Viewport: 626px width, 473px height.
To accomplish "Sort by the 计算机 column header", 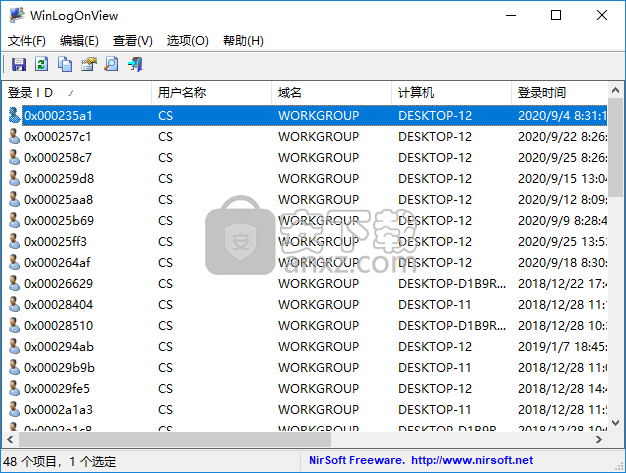I will pyautogui.click(x=452, y=93).
